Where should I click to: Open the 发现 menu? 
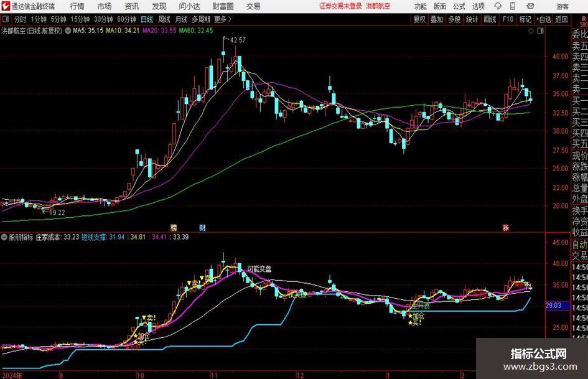pos(159,6)
